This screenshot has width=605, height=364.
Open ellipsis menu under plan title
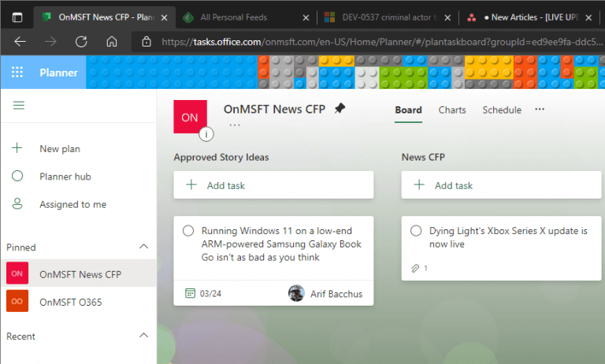(235, 125)
